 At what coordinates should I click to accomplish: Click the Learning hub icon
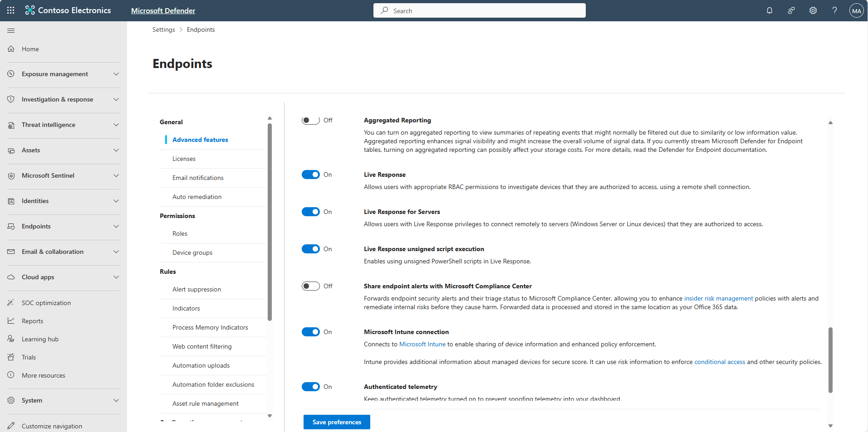click(11, 339)
